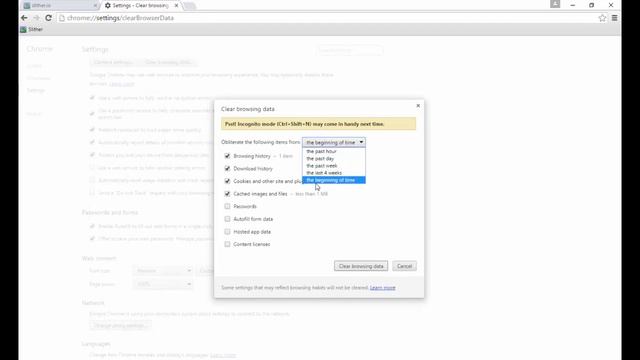Uncheck Cookies and other site data checkbox
Viewport: 640px width, 360px height.
click(x=227, y=181)
